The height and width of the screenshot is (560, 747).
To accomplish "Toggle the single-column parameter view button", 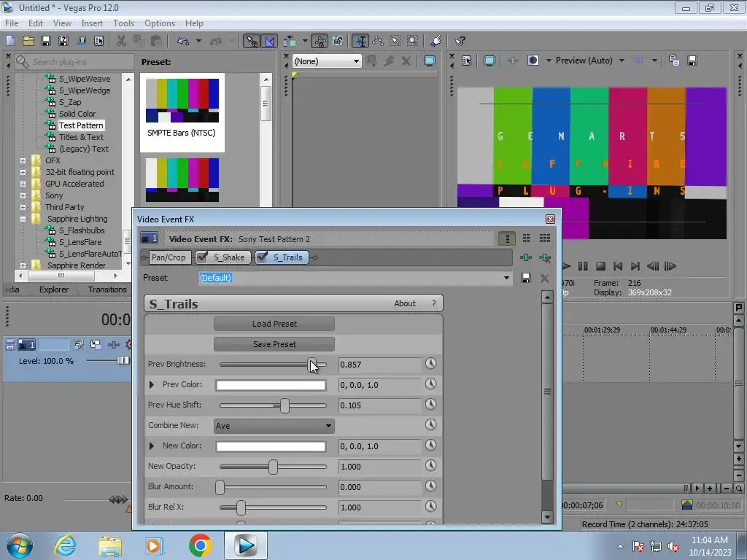I will 507,238.
